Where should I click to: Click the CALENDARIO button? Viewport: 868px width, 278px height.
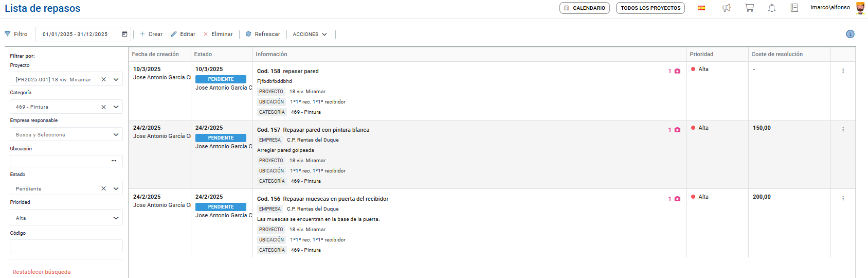(x=584, y=8)
